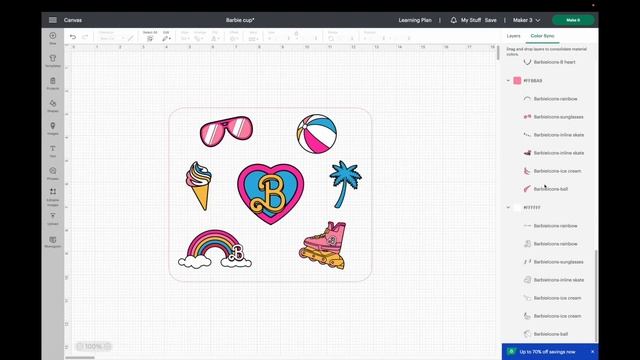This screenshot has width=640, height=360.
Task: Click the Make It button
Action: point(573,20)
